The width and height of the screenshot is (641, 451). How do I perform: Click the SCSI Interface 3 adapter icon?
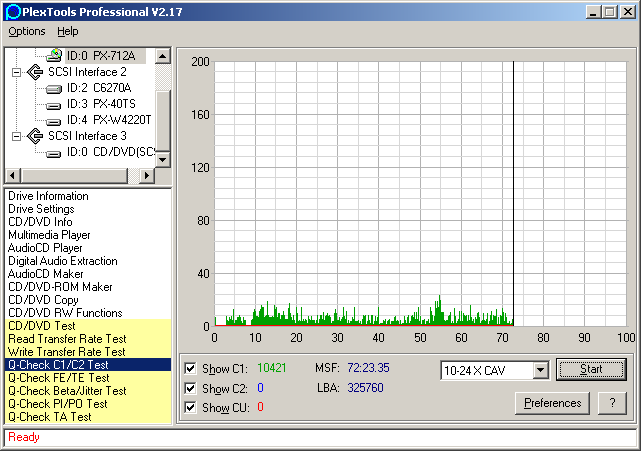tap(35, 136)
